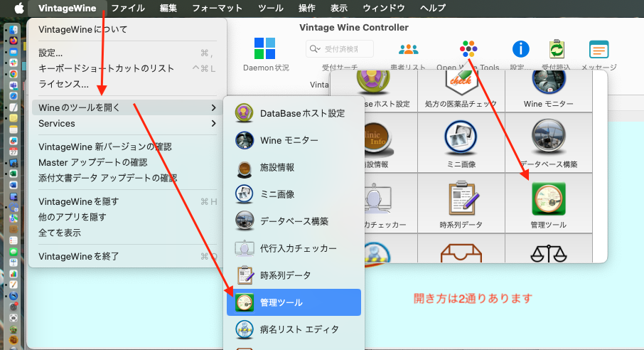Choose highlighted 管理ツール in the submenu

[294, 302]
